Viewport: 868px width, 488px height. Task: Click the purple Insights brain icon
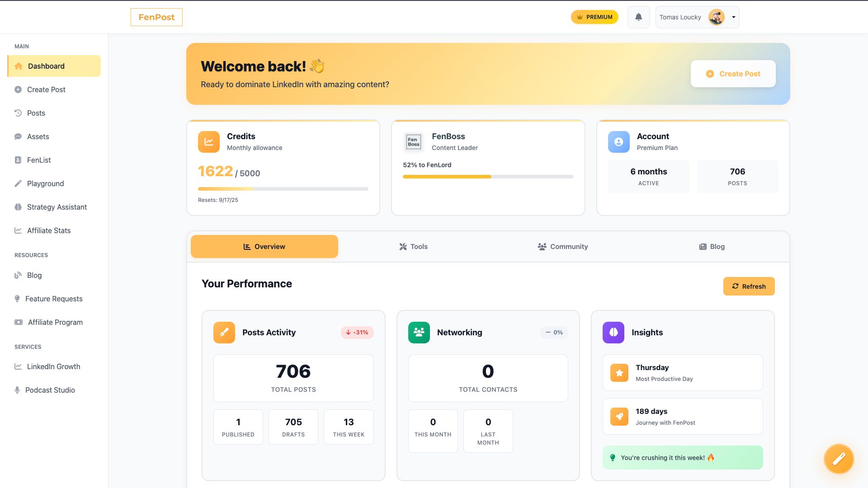pos(613,333)
